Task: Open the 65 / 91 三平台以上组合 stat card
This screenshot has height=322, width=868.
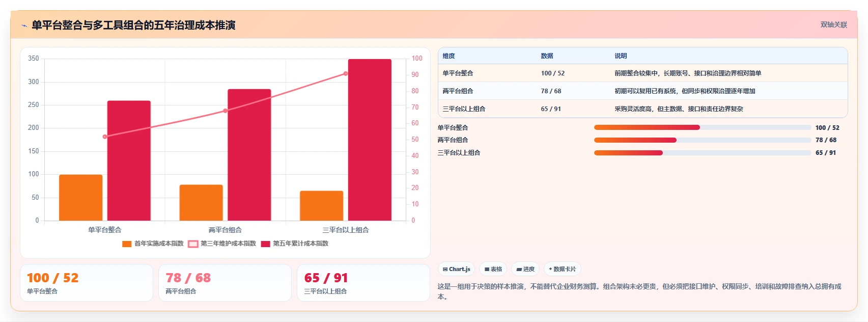Action: pos(363,283)
